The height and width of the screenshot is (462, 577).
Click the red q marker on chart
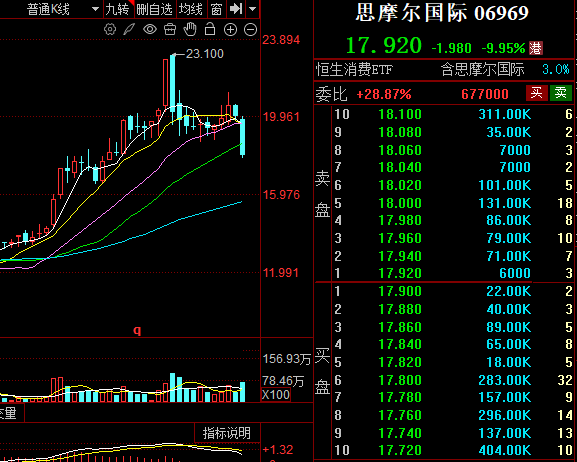[x=137, y=330]
